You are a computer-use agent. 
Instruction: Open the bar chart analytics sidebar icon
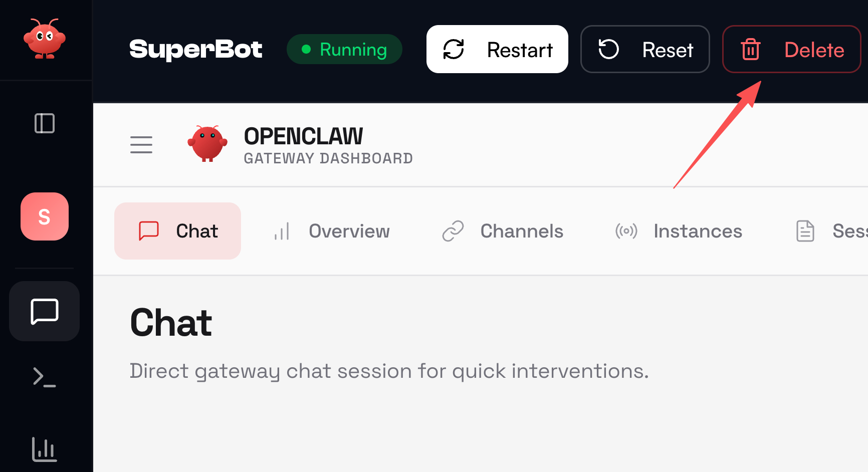(x=44, y=449)
